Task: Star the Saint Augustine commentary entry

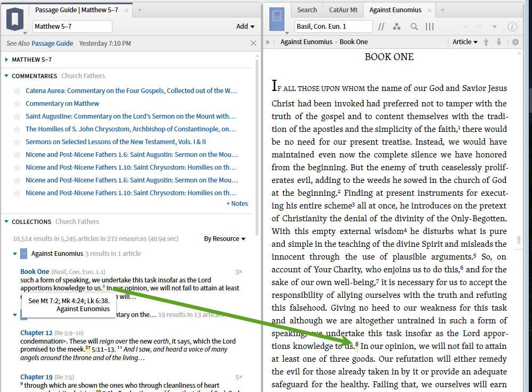Action: [17, 116]
